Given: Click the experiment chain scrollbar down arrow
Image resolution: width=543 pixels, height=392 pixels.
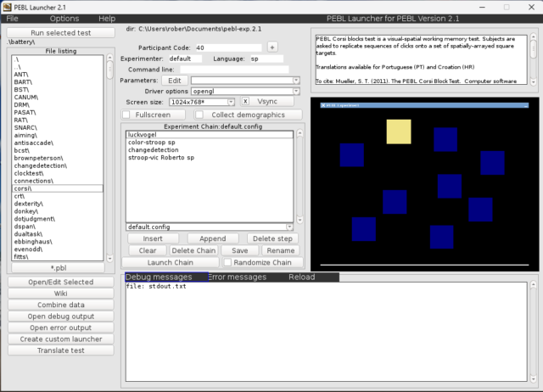Looking at the screenshot, I should point(299,221).
